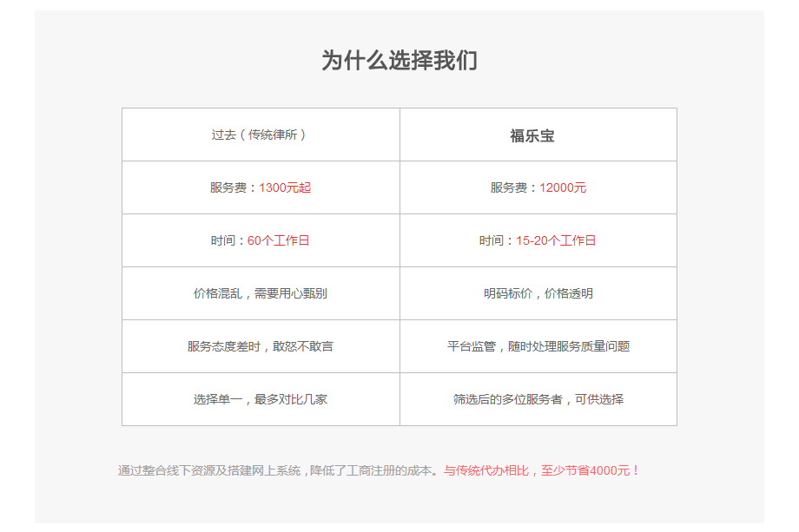
Task: Click the cell 服务费：1300元起
Action: 261,187
